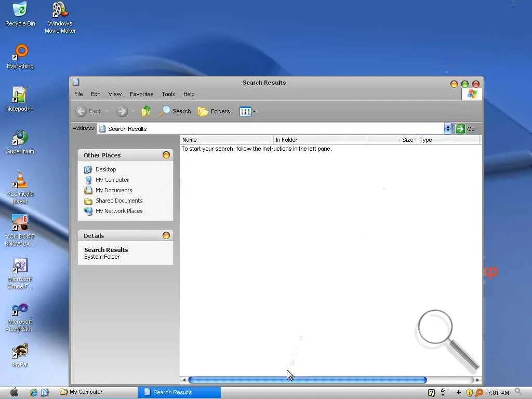Click the taskbar clock showing 7:01 AM
Image resolution: width=532 pixels, height=399 pixels.
(x=498, y=393)
